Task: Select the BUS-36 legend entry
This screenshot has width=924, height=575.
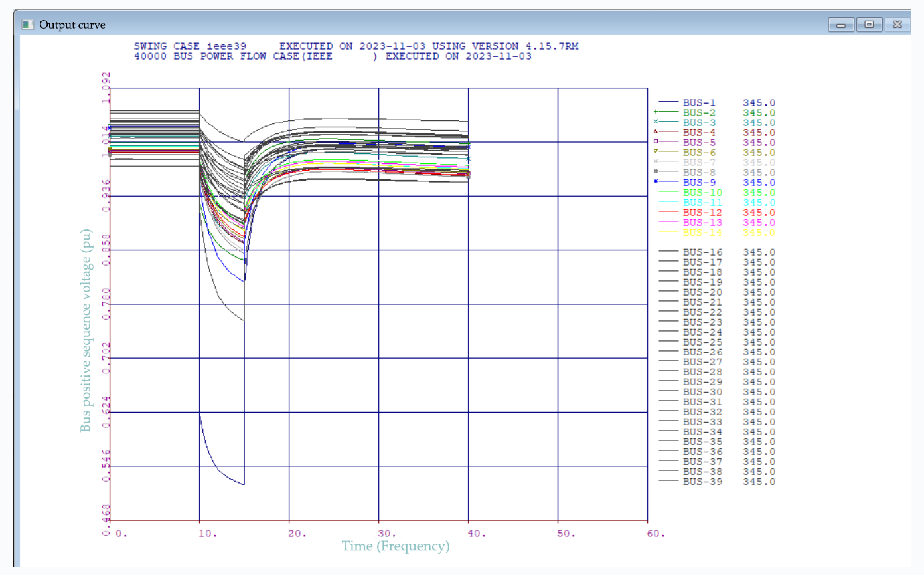Action: (x=717, y=452)
